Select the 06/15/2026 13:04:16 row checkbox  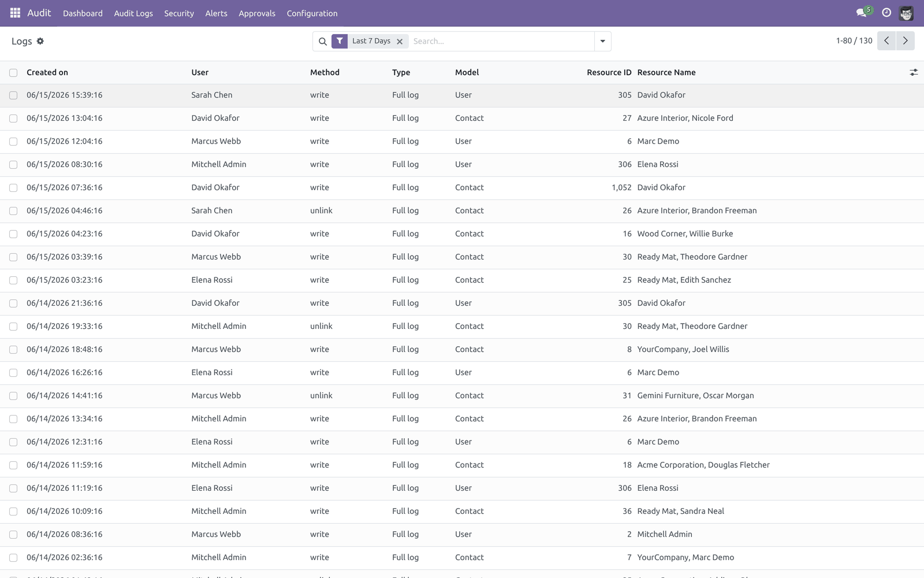[13, 118]
